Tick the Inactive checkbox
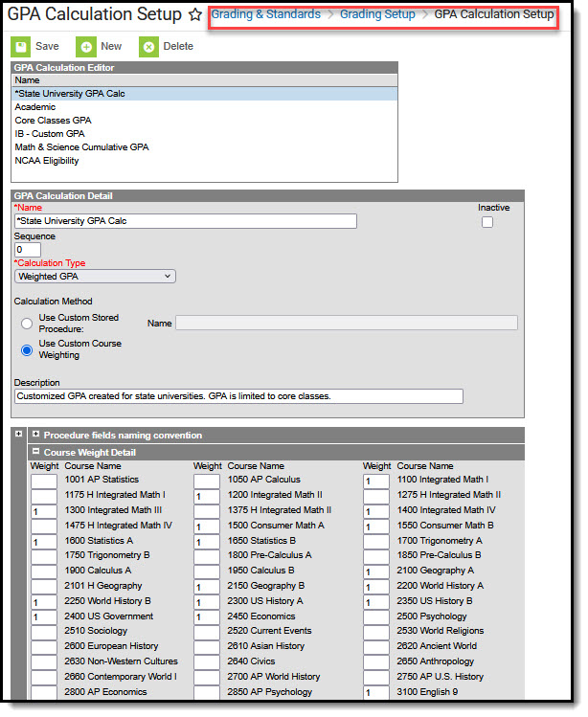 pos(487,223)
